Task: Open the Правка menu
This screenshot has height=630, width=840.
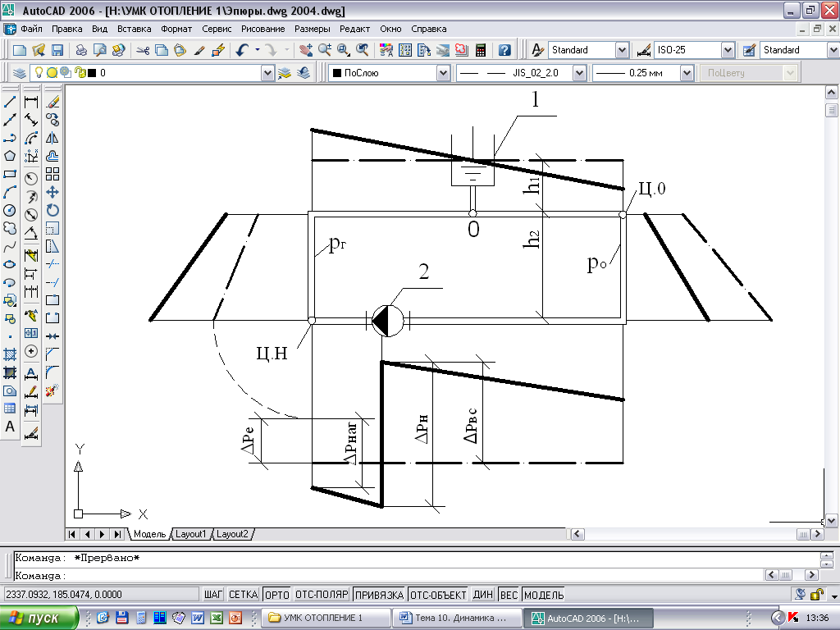Action: click(x=67, y=29)
